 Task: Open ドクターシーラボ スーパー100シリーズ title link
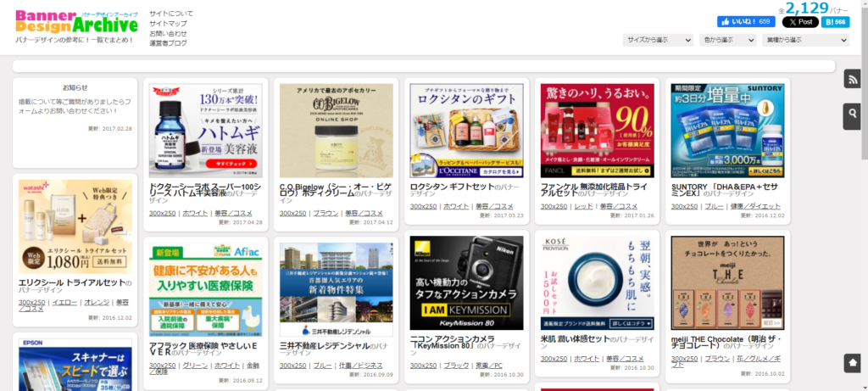[x=205, y=190]
